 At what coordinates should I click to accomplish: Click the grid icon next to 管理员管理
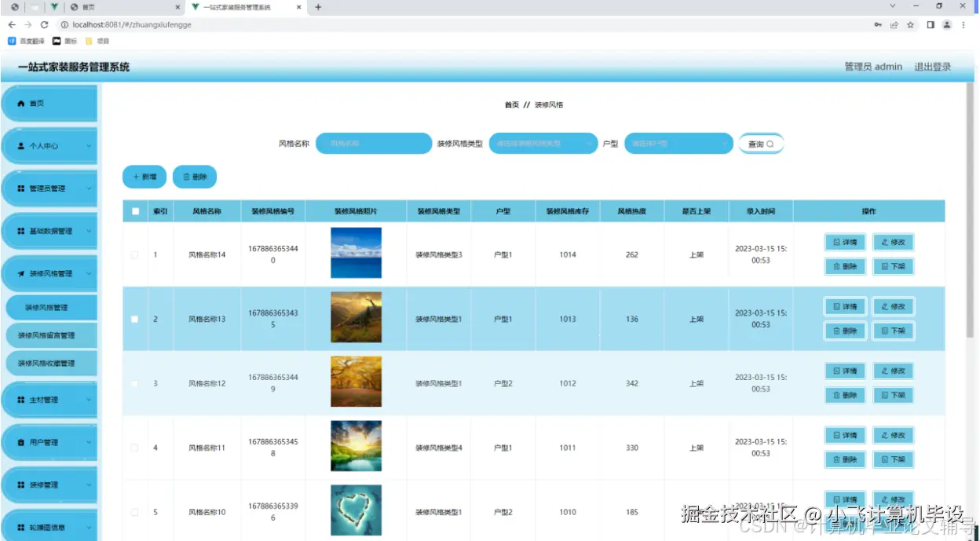click(x=21, y=188)
